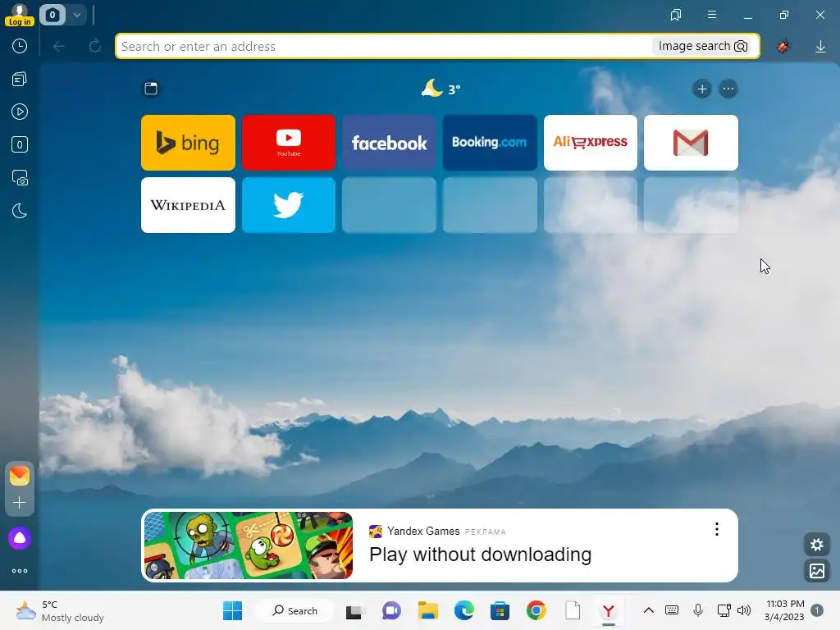Open the video player icon in sidebar
Viewport: 840px width, 630px height.
[20, 112]
